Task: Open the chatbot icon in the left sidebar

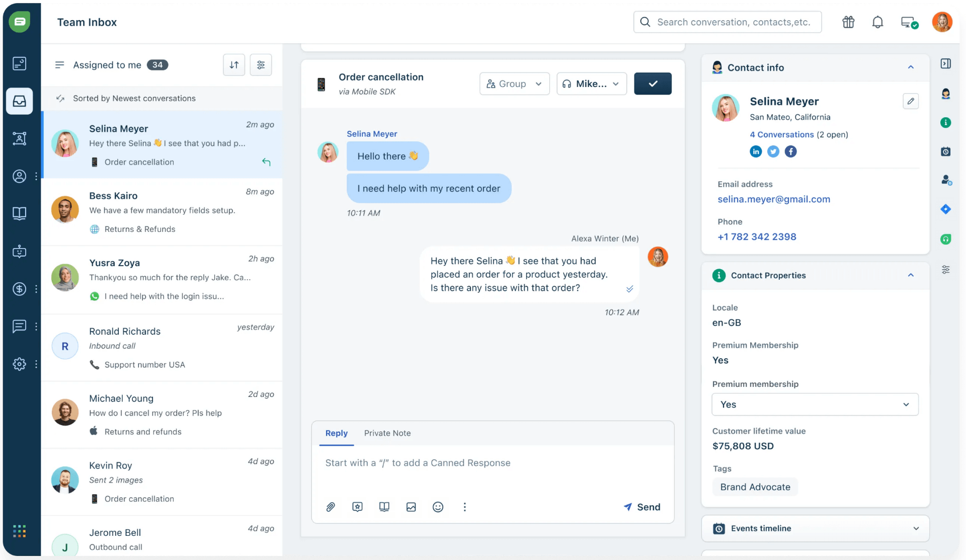Action: 20,252
